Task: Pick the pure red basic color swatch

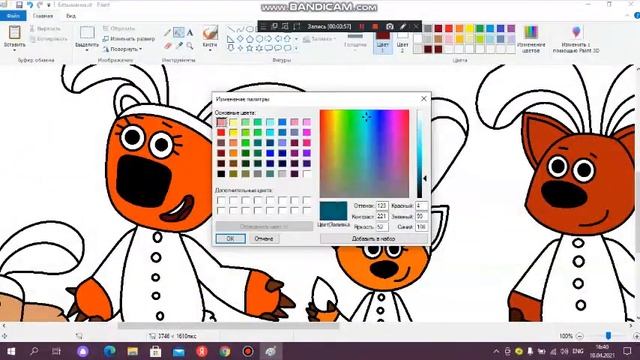Action: (221, 133)
